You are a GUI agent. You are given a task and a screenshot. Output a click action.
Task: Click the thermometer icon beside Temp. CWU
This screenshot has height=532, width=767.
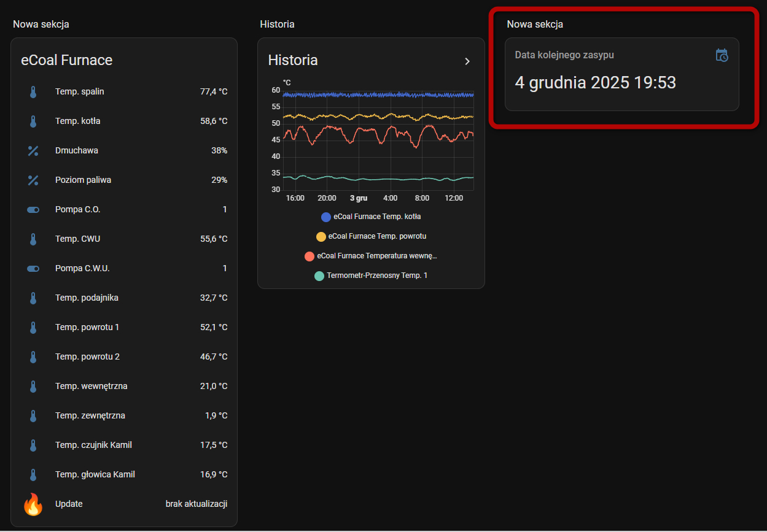point(33,239)
